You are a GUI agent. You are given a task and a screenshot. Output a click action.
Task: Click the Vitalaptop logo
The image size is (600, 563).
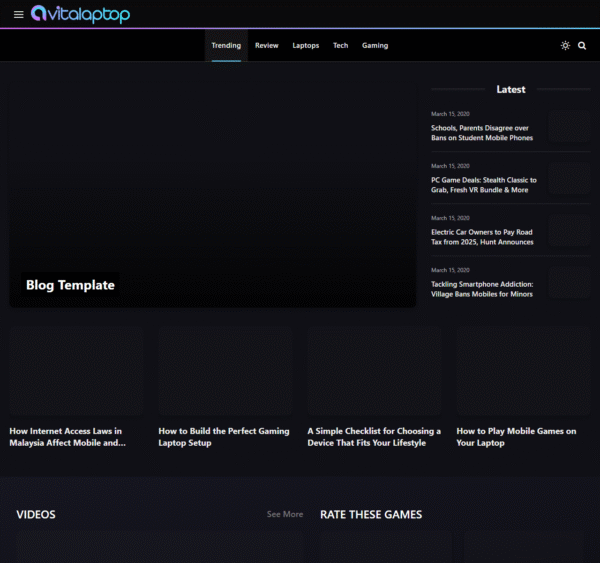[80, 14]
